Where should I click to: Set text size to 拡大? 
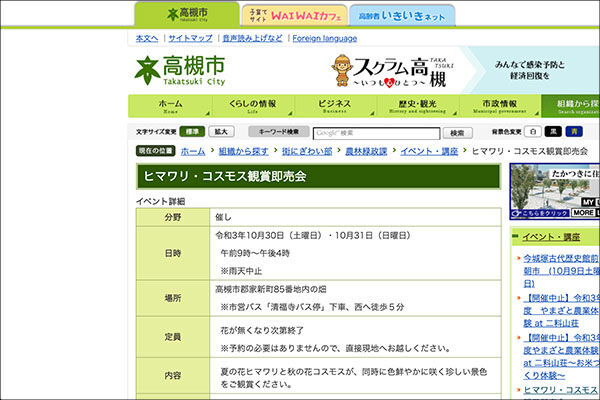coord(221,132)
